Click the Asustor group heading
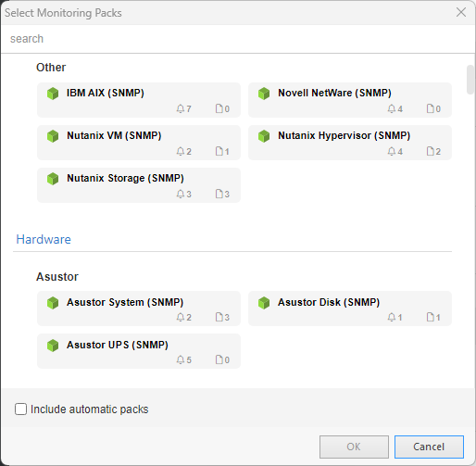 [x=57, y=277]
